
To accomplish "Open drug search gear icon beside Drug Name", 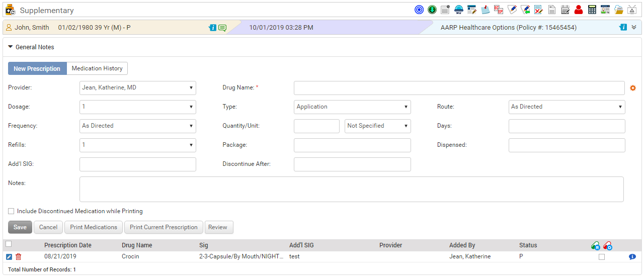I will click(633, 88).
